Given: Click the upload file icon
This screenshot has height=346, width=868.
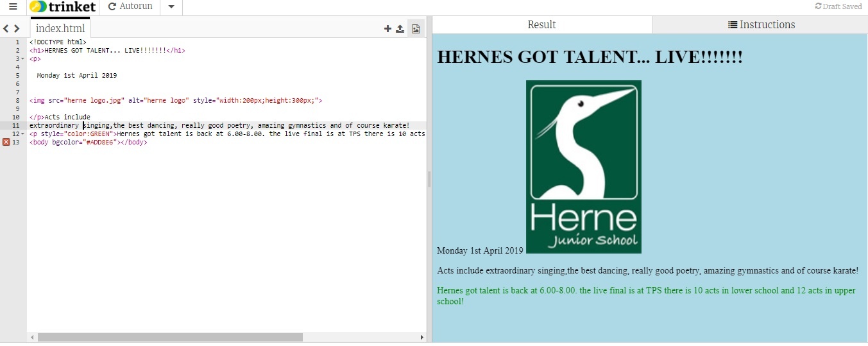Looking at the screenshot, I should pos(400,28).
